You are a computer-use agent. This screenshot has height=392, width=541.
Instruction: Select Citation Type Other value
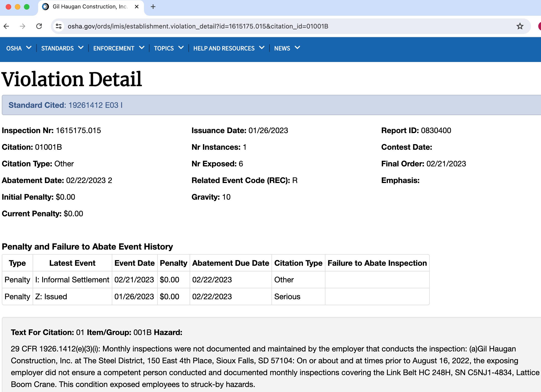(x=64, y=164)
